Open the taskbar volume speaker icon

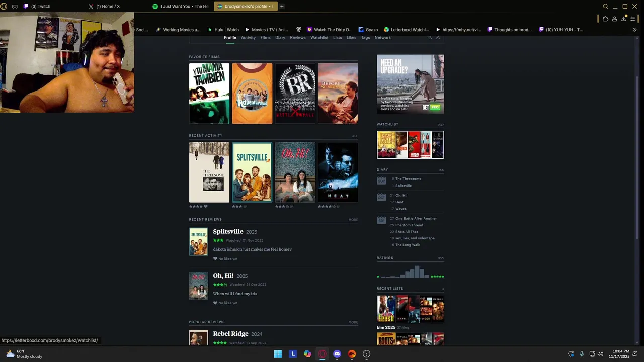click(x=600, y=354)
